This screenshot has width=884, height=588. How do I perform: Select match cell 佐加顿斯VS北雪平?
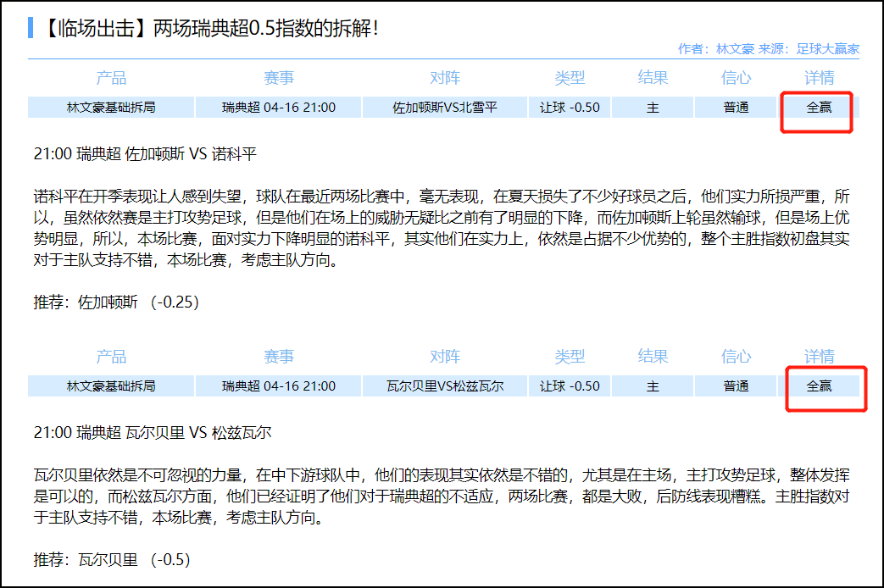click(x=445, y=107)
